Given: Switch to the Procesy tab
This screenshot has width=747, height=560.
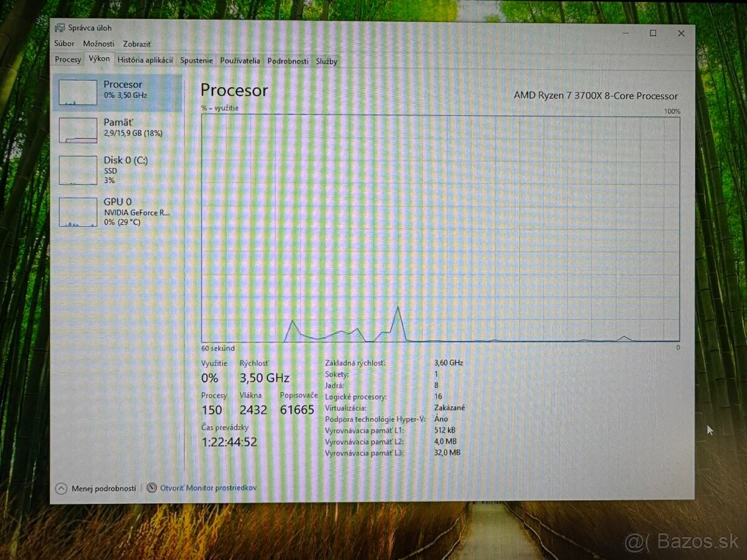Looking at the screenshot, I should click(x=68, y=60).
